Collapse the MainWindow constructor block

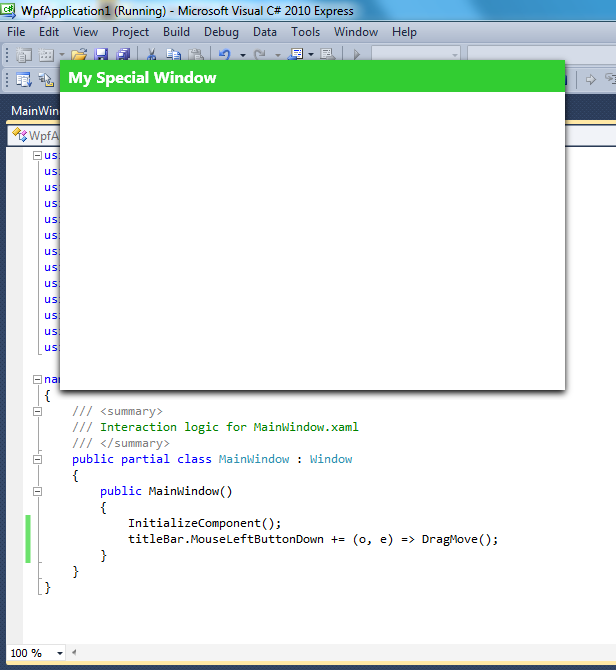(x=38, y=491)
